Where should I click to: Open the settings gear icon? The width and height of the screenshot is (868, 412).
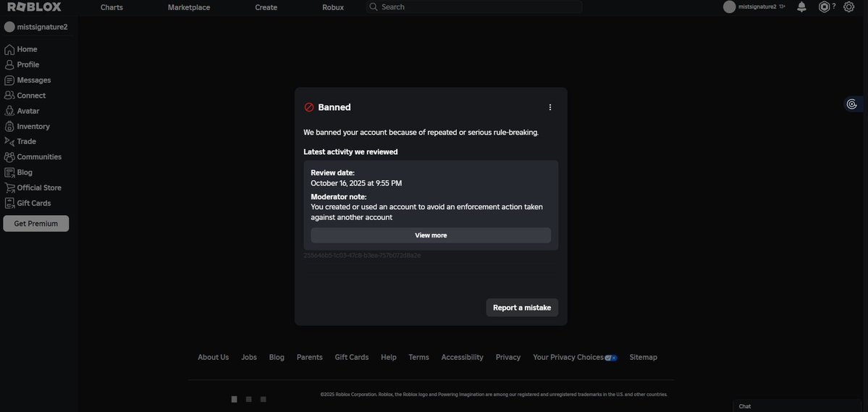pos(848,7)
